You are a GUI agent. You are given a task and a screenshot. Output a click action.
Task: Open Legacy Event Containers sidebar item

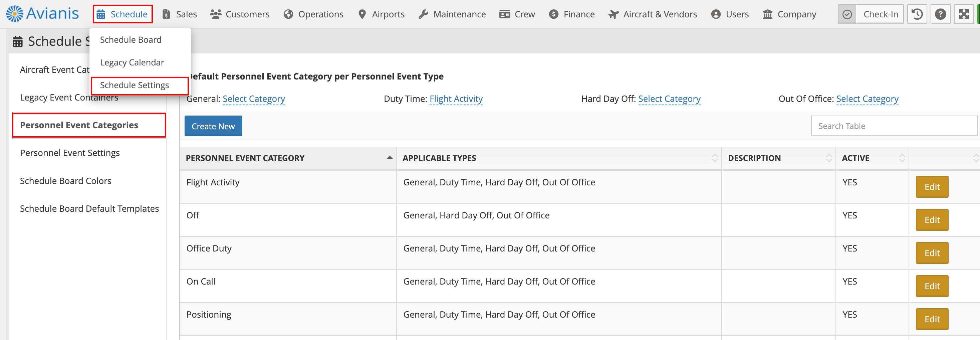69,98
